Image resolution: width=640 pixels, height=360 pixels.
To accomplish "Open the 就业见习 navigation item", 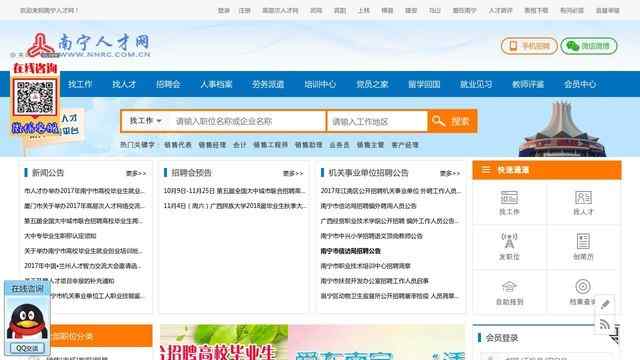I will tap(476, 84).
